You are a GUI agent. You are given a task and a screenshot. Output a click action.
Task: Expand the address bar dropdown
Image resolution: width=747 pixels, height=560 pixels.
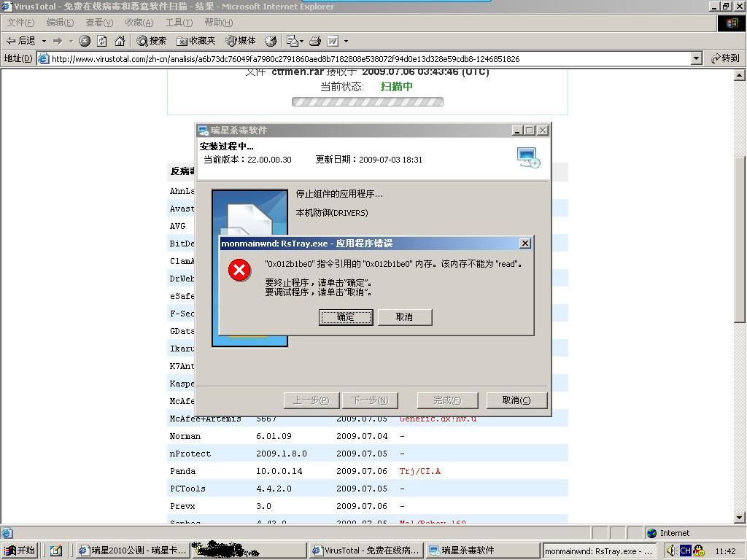[x=697, y=58]
